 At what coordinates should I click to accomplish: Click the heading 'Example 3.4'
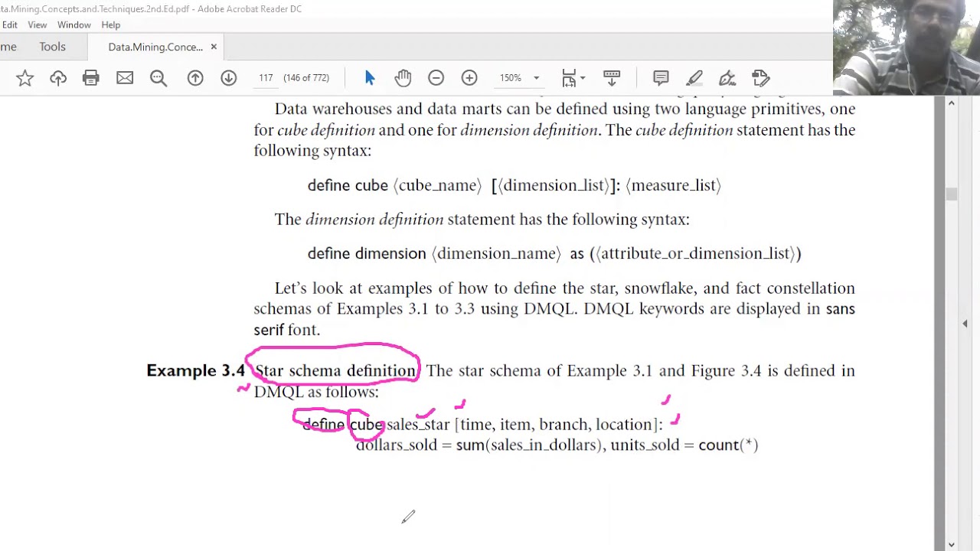point(195,370)
